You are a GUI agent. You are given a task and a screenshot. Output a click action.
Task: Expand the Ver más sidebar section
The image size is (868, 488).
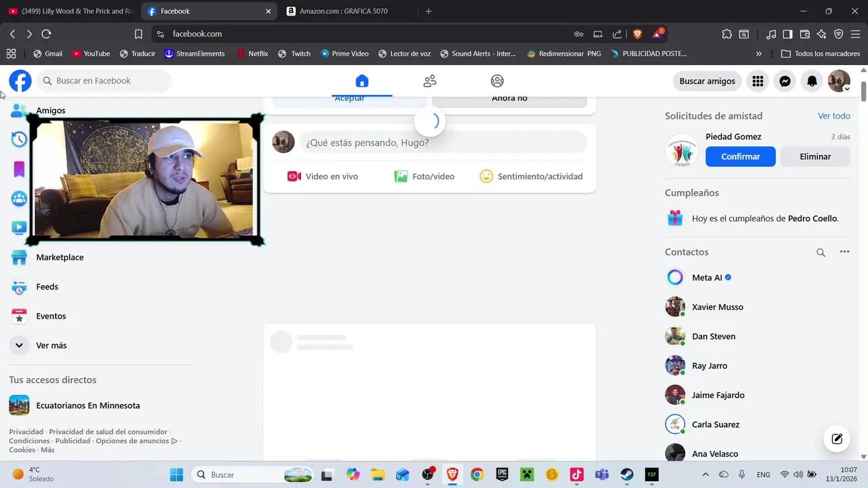pos(51,345)
